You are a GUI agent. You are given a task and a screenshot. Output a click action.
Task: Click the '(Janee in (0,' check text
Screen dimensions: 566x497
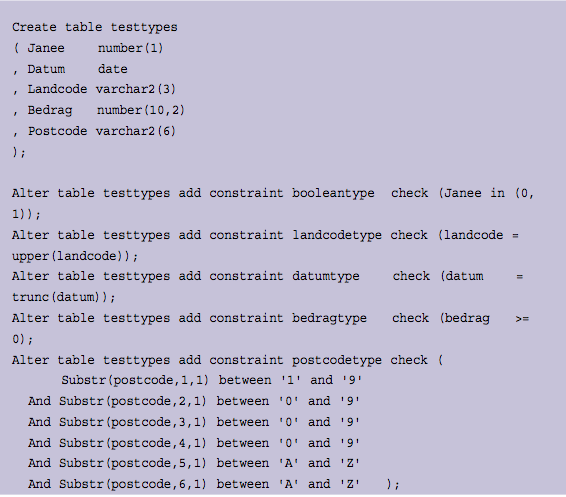[486, 193]
